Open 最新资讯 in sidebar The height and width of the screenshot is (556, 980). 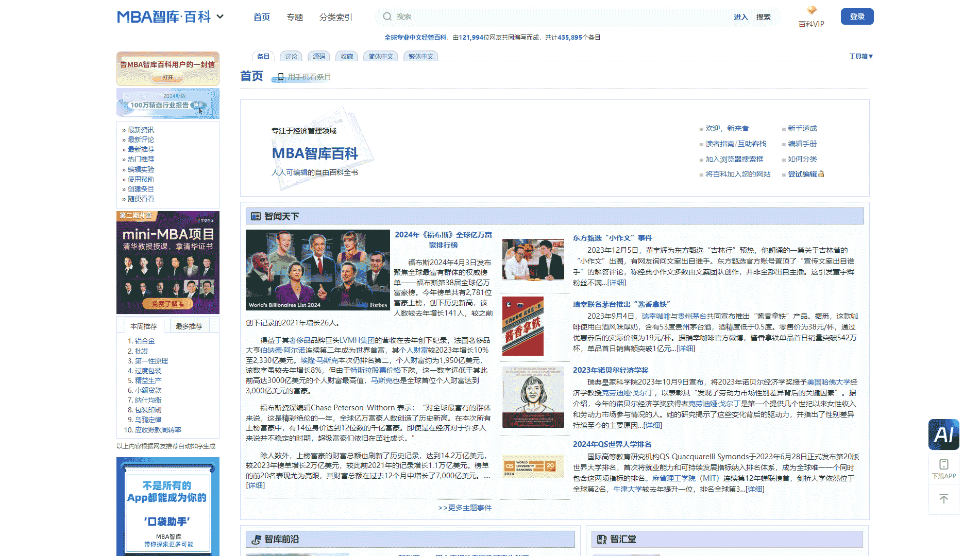pyautogui.click(x=141, y=130)
